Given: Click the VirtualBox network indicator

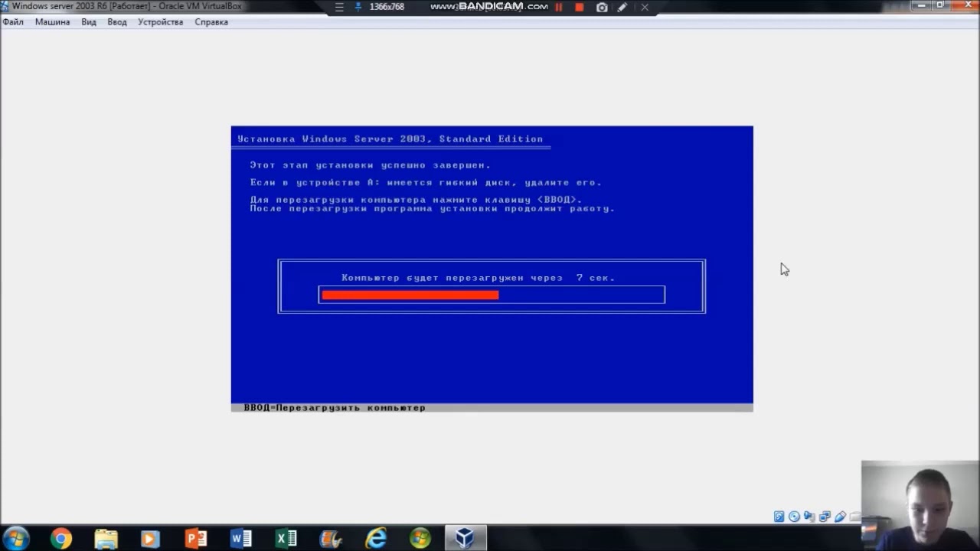Looking at the screenshot, I should pyautogui.click(x=825, y=517).
